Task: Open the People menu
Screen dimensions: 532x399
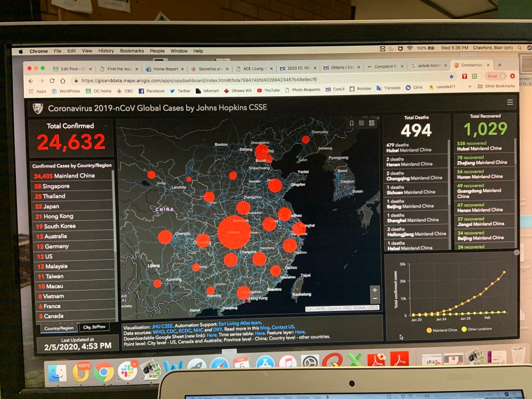Action: tap(157, 51)
